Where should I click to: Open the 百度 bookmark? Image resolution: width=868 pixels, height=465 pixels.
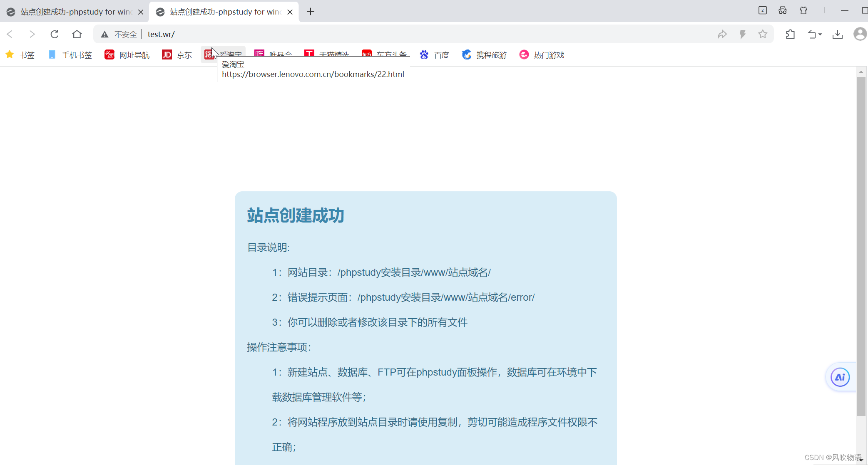coord(435,55)
